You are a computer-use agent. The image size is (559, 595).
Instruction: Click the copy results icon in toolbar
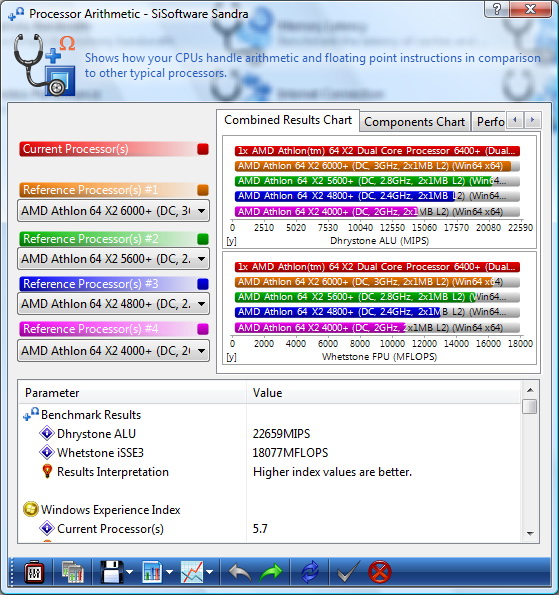(72, 572)
